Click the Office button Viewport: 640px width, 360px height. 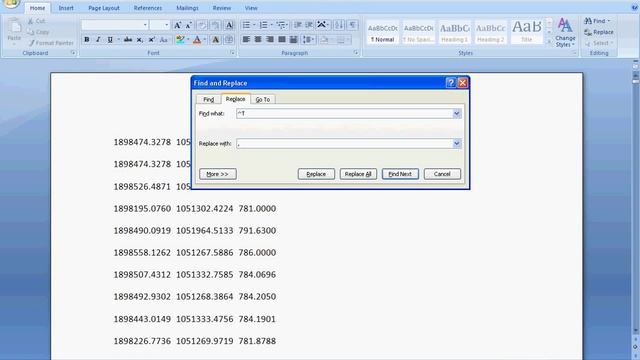click(11, 3)
